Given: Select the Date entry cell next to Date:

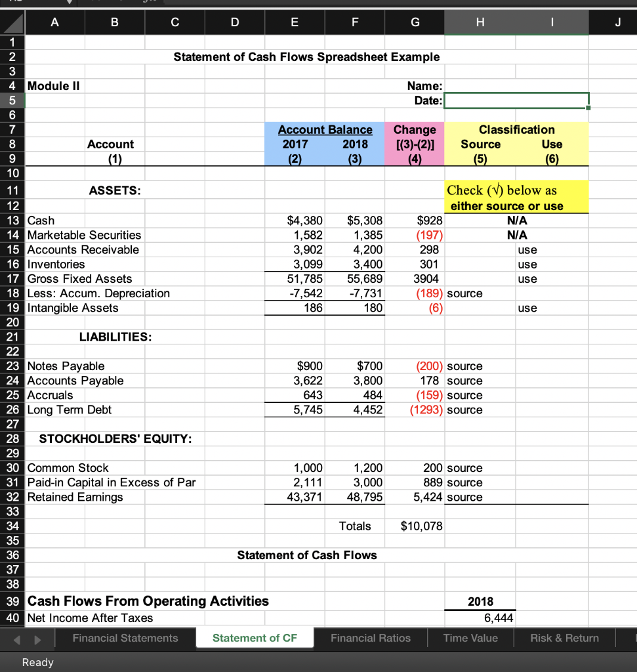Looking at the screenshot, I should pyautogui.click(x=516, y=100).
